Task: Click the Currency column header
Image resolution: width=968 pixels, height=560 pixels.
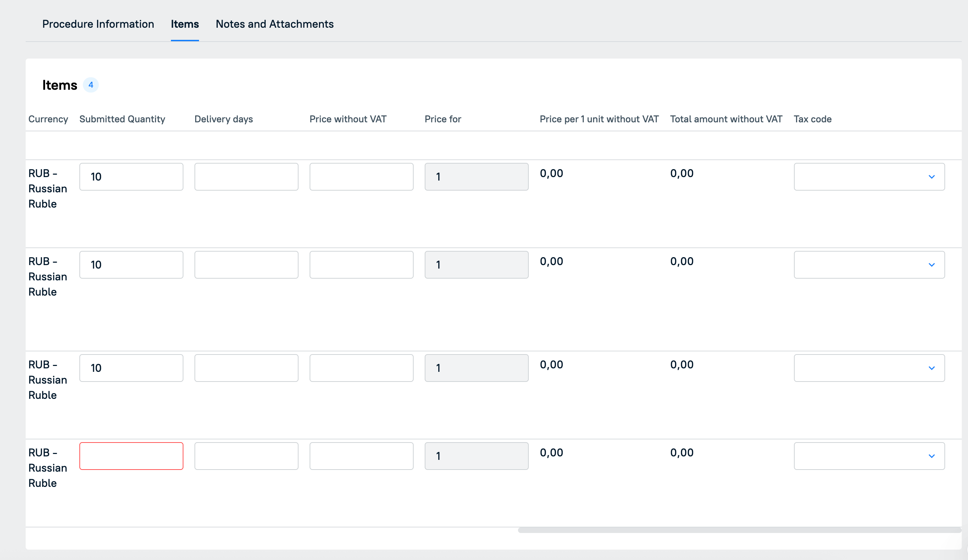Action: pyautogui.click(x=48, y=119)
